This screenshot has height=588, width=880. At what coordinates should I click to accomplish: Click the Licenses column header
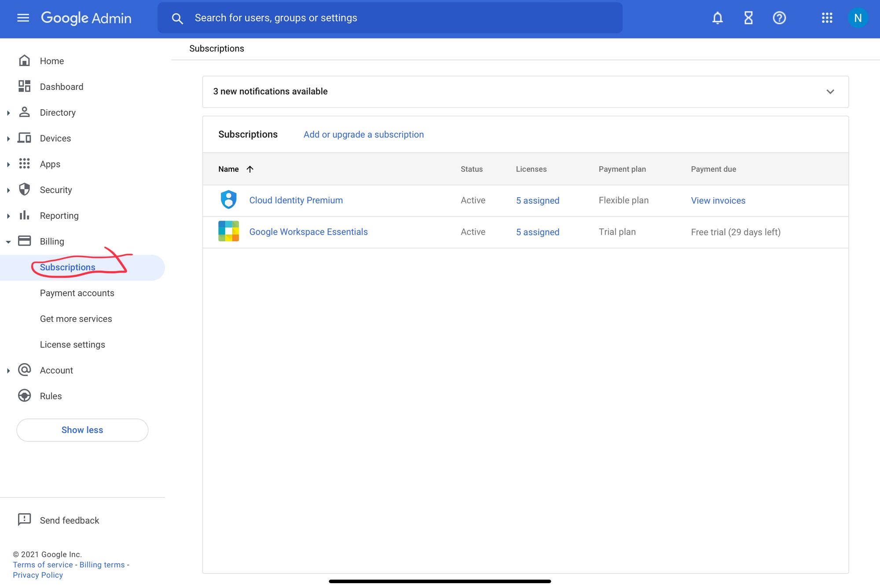(531, 169)
